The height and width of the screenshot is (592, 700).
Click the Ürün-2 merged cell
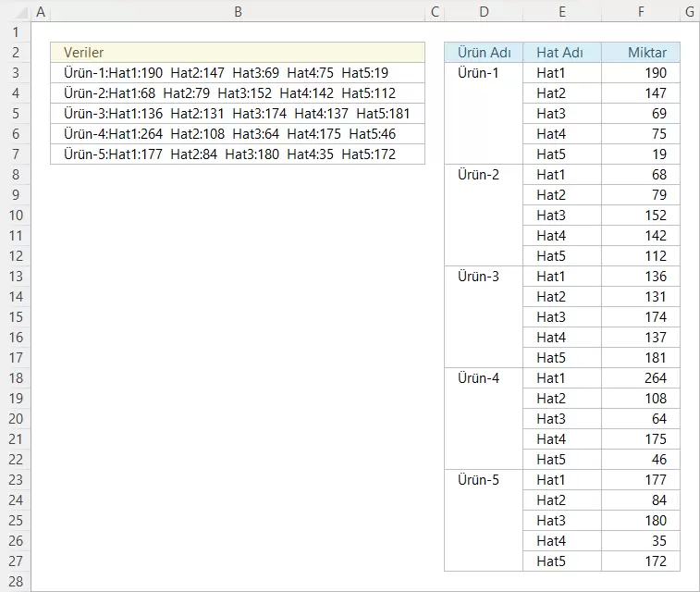(484, 215)
